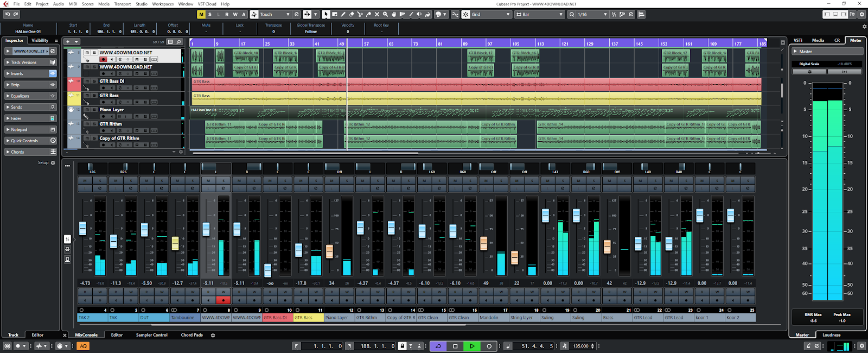
Task: Select the Draw pencil tool
Action: [343, 14]
